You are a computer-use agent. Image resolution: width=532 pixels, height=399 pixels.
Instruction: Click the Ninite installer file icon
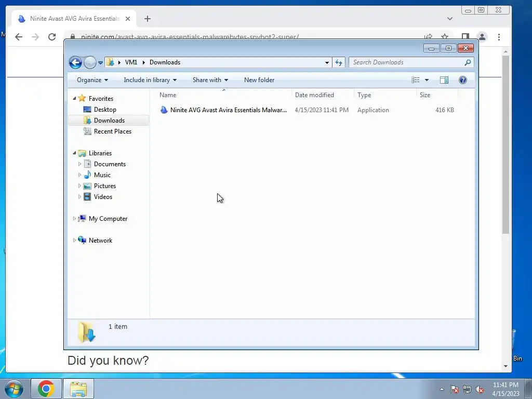(164, 110)
